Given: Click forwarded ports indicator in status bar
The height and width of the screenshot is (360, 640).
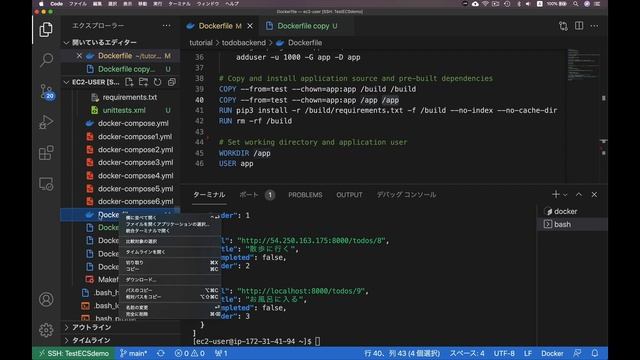Looking at the screenshot, I should click(221, 353).
